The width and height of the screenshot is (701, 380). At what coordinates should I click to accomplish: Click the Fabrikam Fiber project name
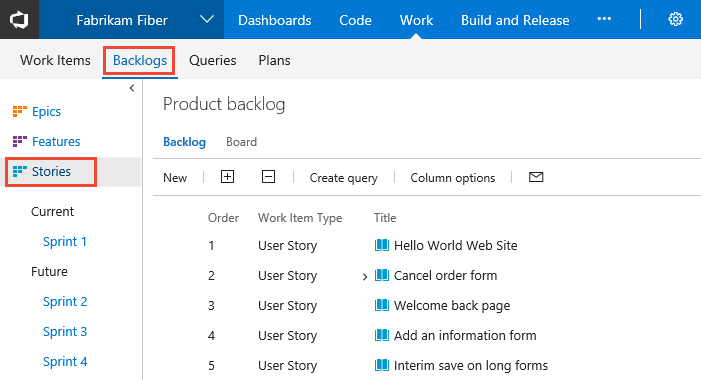(122, 20)
